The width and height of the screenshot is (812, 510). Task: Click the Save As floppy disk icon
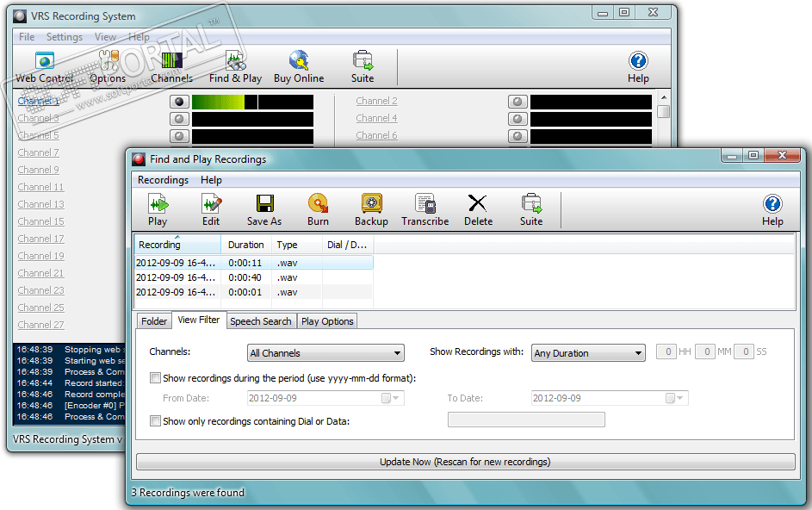(264, 203)
